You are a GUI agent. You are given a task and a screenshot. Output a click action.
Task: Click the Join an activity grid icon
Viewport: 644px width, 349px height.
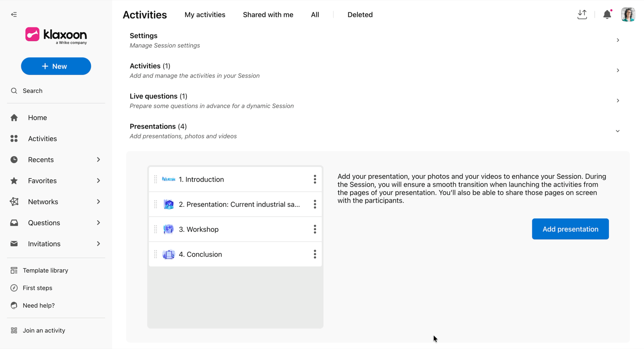[x=14, y=330]
